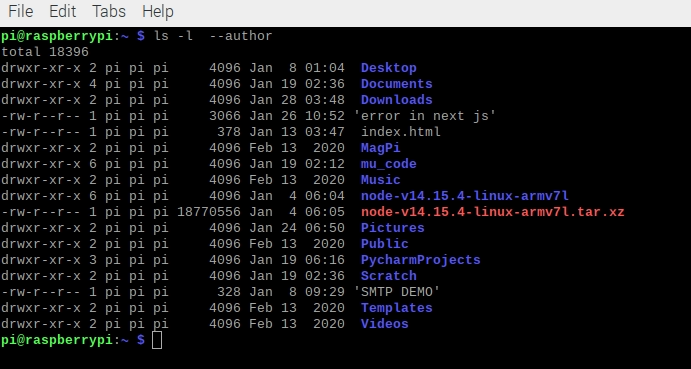691x369 pixels.
Task: Click the terminal cursor at the bottom prompt
Action: coord(157,340)
